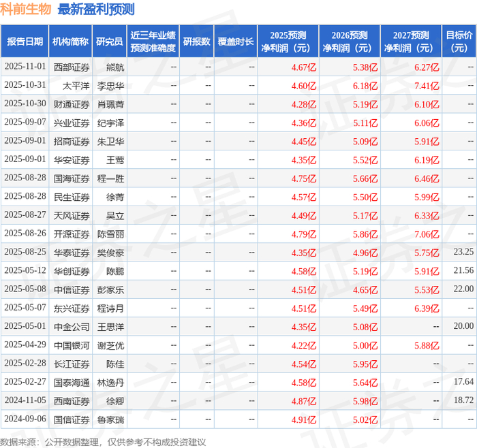Select target price 23.25
Viewport: 477px width, 448px height.
coord(463,252)
